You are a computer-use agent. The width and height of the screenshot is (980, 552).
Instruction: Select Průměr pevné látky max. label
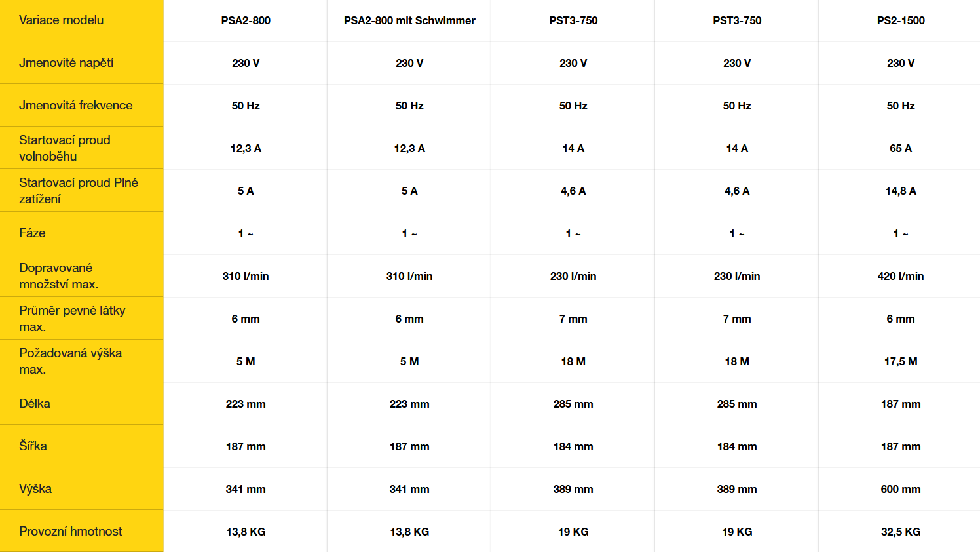pos(72,319)
